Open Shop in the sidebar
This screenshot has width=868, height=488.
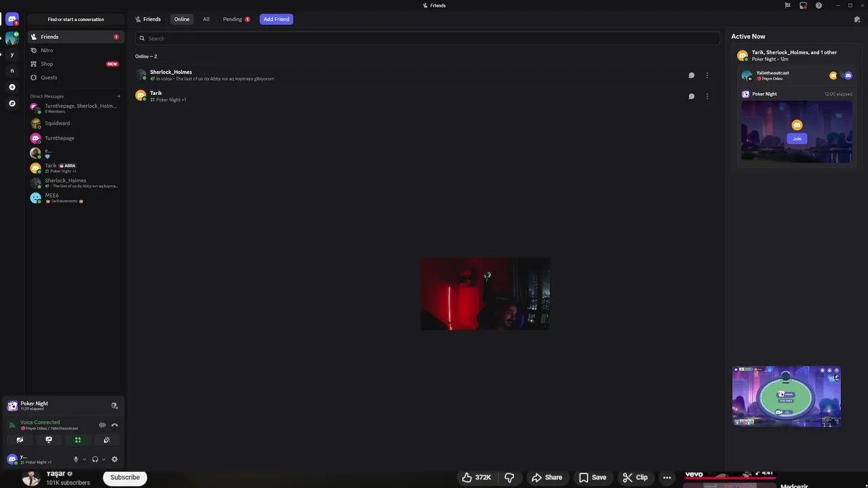coord(75,64)
